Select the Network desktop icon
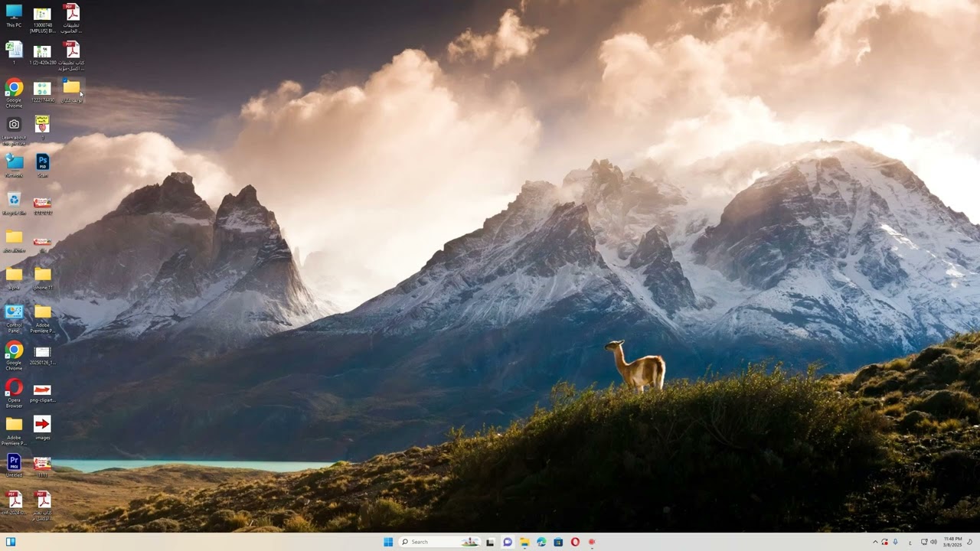Screen dimensions: 980x551 (14, 165)
